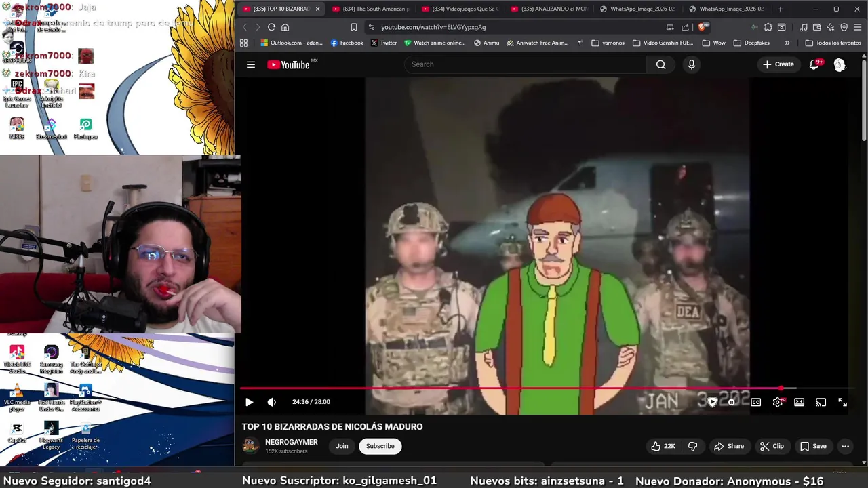Open the Brave Shields lion icon
The height and width of the screenshot is (488, 868).
click(x=703, y=27)
